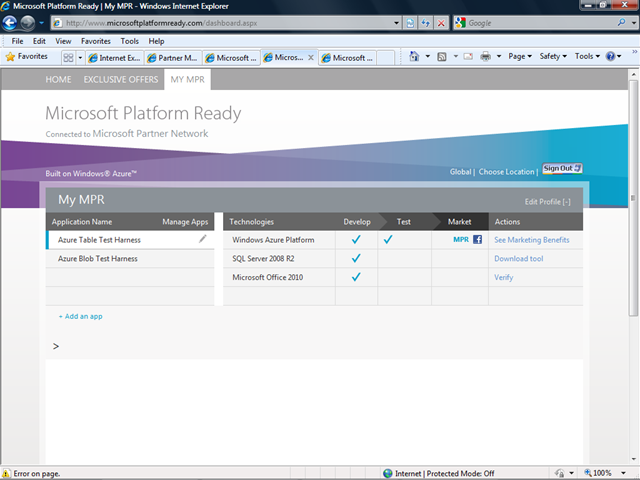This screenshot has height=480, width=640.
Task: Switch to the EXCLUSIVE OFFERS tab
Action: (x=121, y=79)
